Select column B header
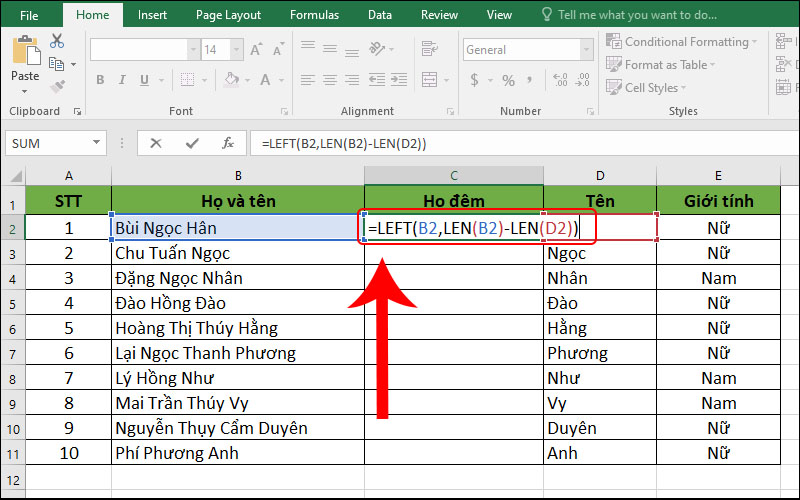 point(238,176)
